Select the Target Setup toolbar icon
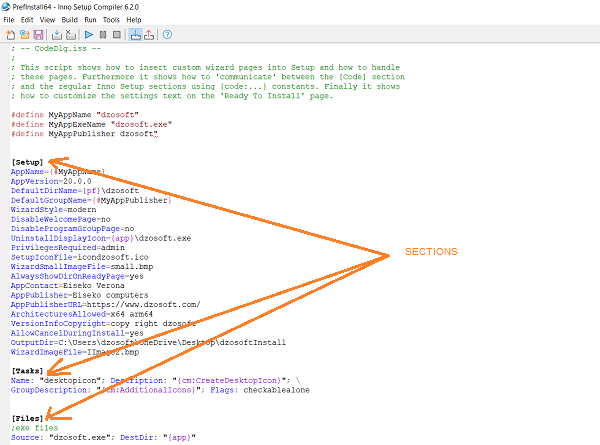The width and height of the screenshot is (600, 445). click(135, 35)
